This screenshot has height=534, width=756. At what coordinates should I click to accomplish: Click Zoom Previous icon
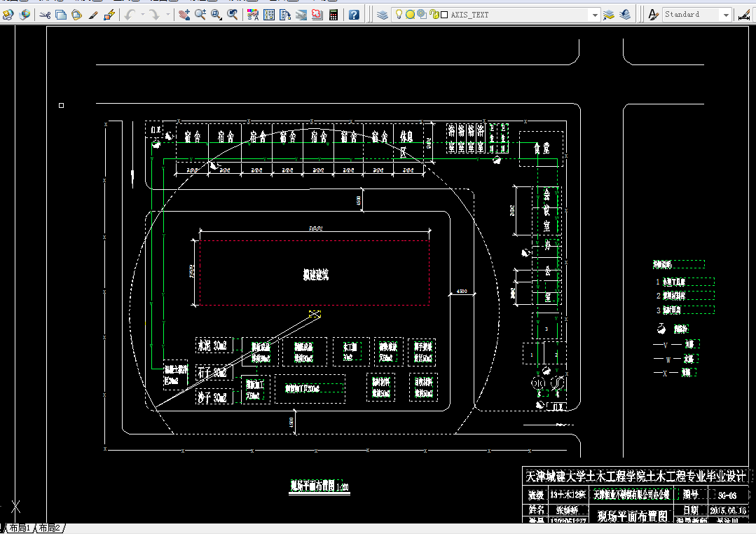point(233,15)
